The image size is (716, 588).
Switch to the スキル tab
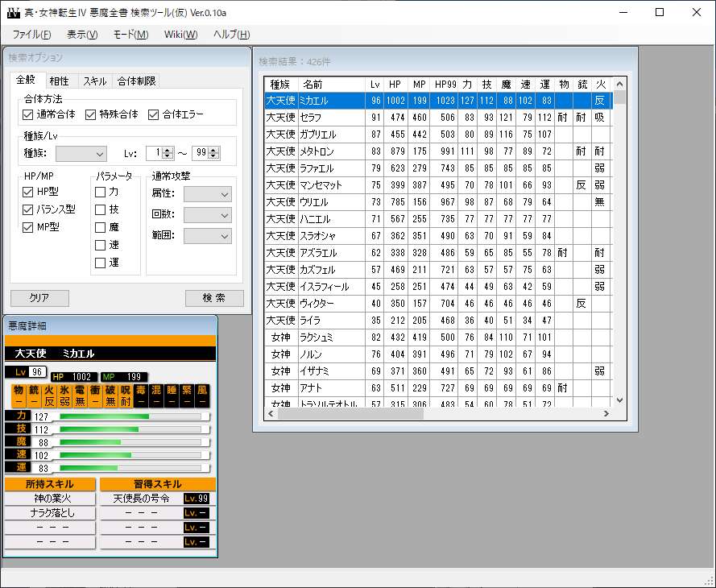(x=94, y=81)
